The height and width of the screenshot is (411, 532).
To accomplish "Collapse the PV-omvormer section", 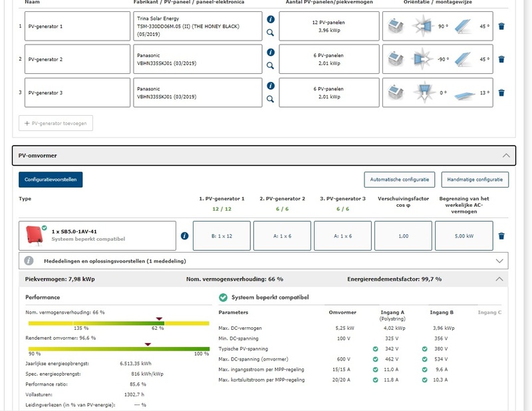I will [x=506, y=155].
